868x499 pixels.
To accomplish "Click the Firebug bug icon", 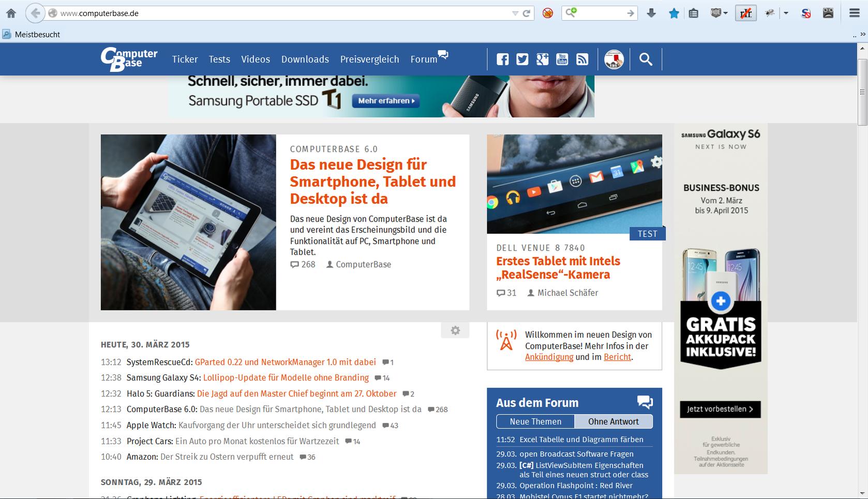I will [770, 13].
